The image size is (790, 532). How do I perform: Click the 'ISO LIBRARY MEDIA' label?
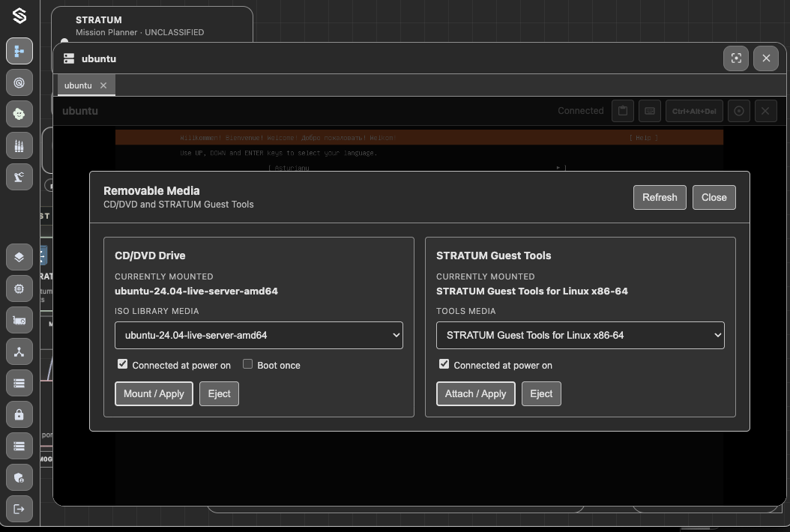(157, 312)
